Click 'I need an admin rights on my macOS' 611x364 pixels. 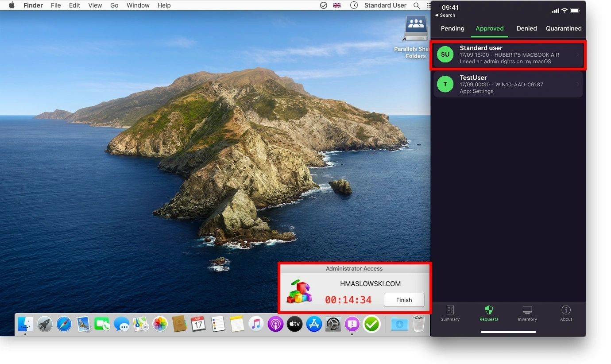(x=505, y=62)
